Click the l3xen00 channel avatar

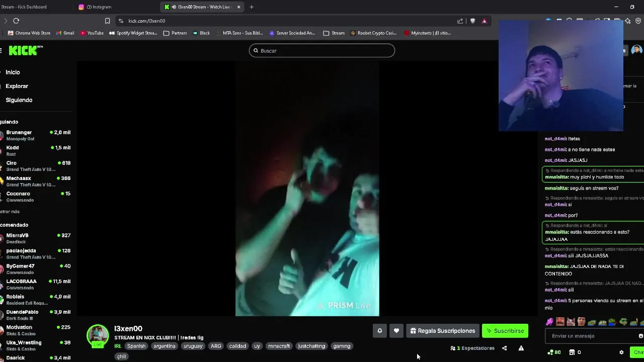(x=98, y=336)
